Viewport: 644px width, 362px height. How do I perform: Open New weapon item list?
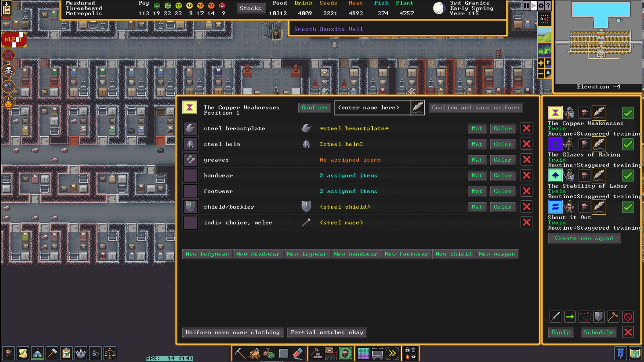497,254
